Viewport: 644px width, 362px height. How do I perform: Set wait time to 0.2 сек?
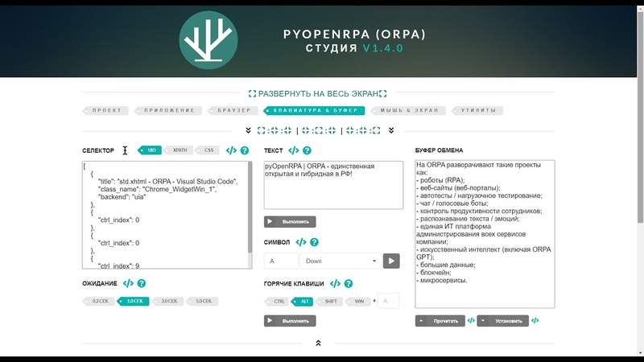pyautogui.click(x=98, y=301)
